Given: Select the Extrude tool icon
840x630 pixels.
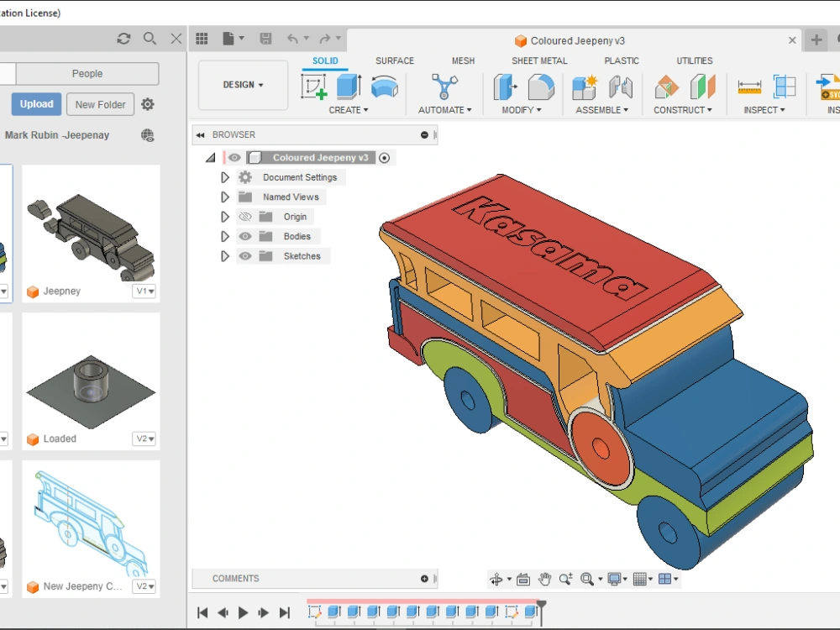Looking at the screenshot, I should 349,87.
